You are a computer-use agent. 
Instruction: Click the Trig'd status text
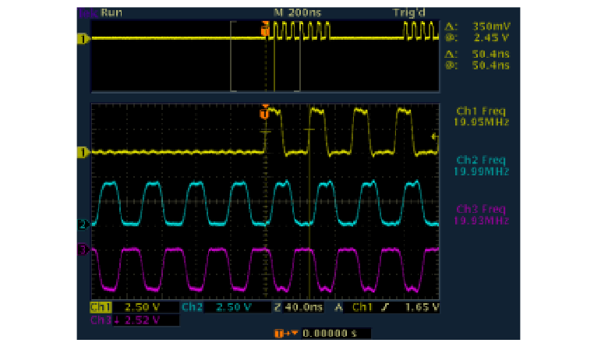coord(409,12)
